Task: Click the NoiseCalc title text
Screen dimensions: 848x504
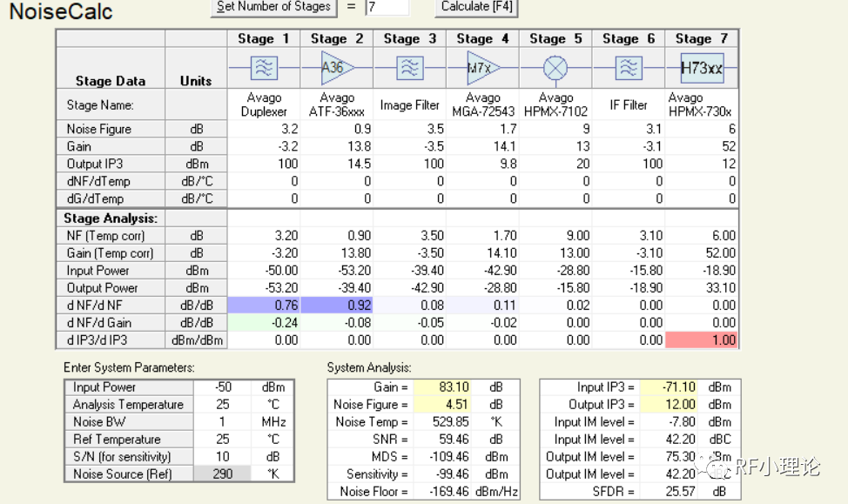Action: coord(61,11)
